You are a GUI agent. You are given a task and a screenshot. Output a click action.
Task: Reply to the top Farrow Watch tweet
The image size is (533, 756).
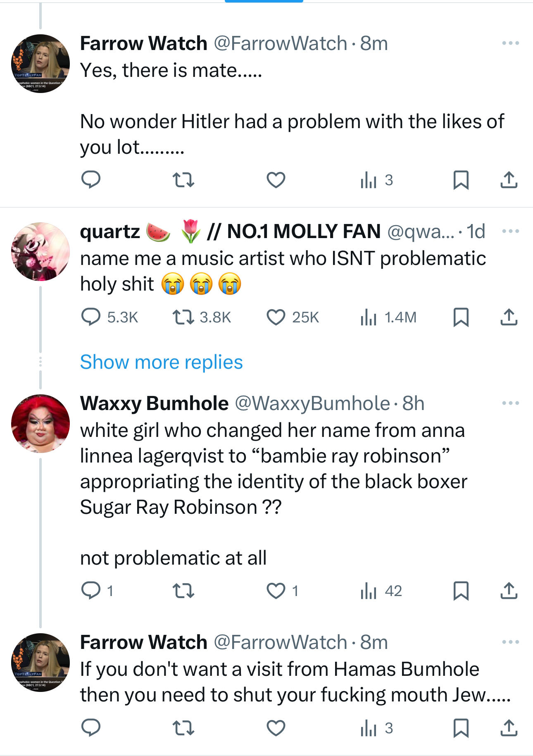click(91, 180)
